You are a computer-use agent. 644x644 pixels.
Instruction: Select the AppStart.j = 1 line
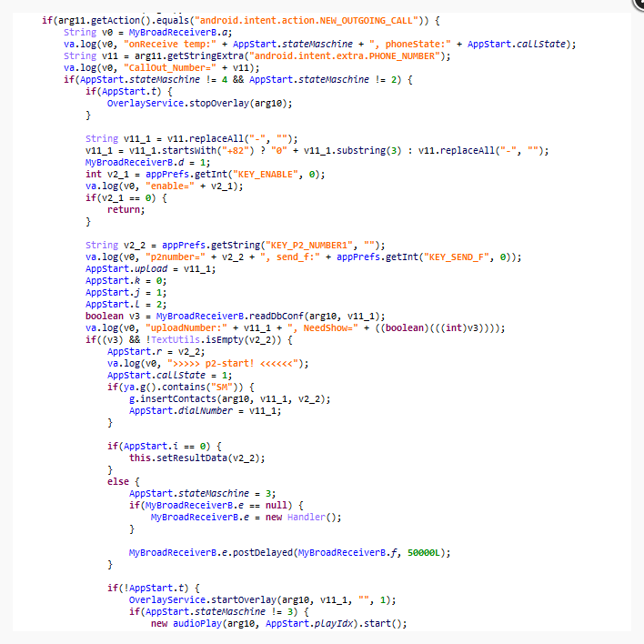click(x=126, y=293)
